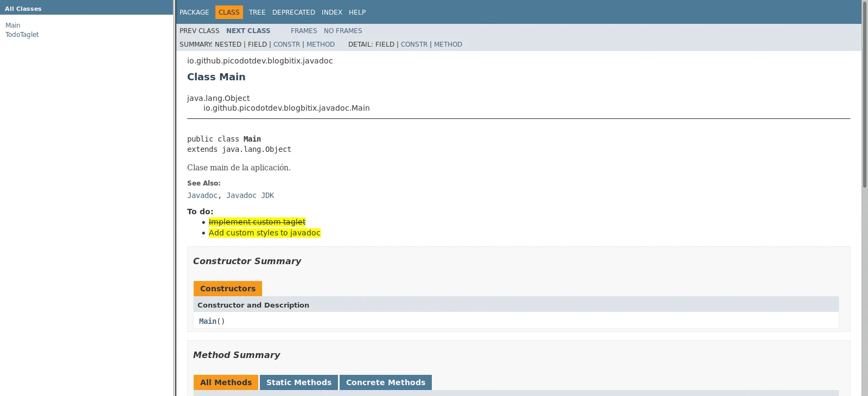Navigate to Next Class
This screenshot has height=396, width=868.
[248, 31]
